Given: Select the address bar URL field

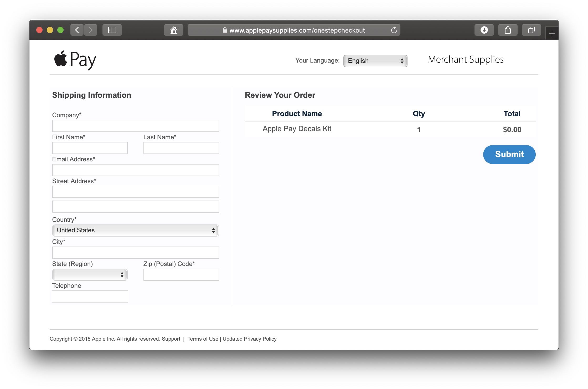Looking at the screenshot, I should [x=297, y=30].
